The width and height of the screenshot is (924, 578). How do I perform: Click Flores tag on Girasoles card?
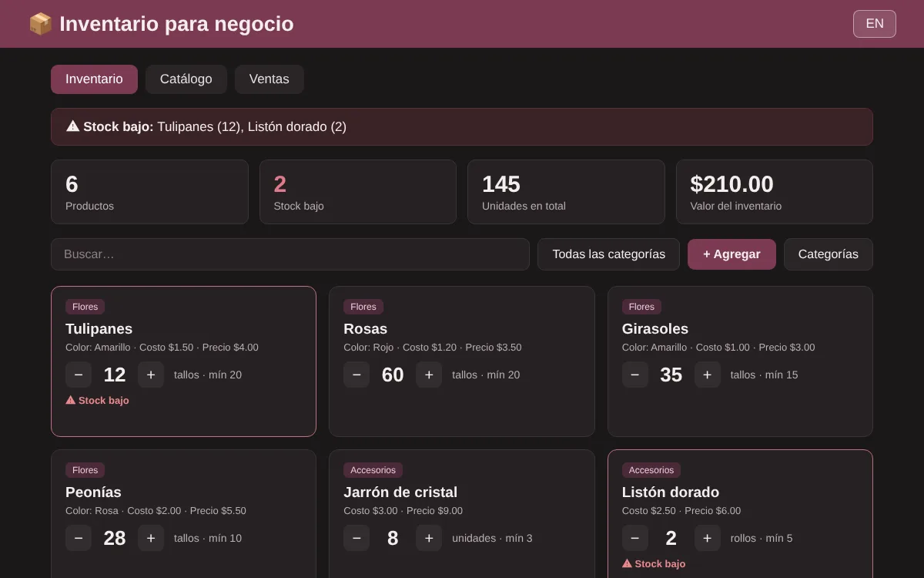pos(641,307)
